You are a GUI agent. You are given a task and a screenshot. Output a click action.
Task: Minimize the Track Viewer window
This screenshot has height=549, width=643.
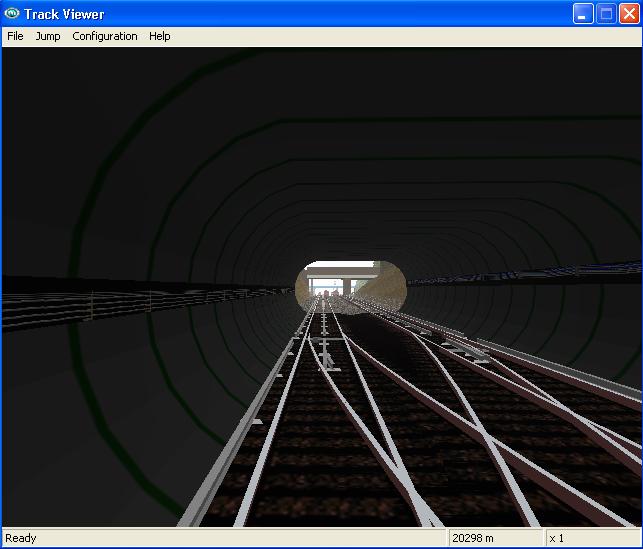[582, 14]
